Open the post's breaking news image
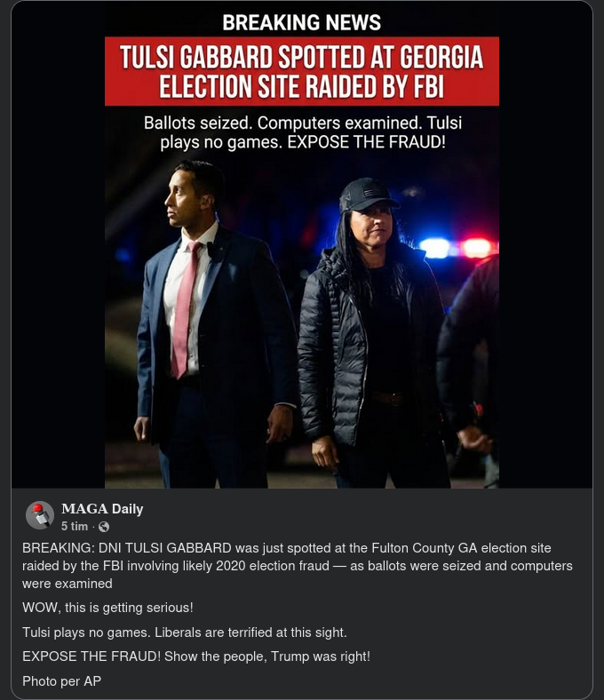The image size is (604, 700). (x=302, y=244)
